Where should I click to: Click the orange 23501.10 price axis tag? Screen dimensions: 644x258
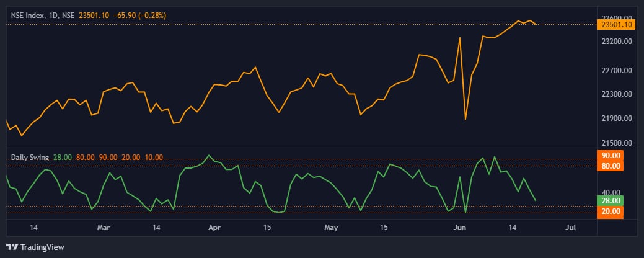(x=615, y=25)
